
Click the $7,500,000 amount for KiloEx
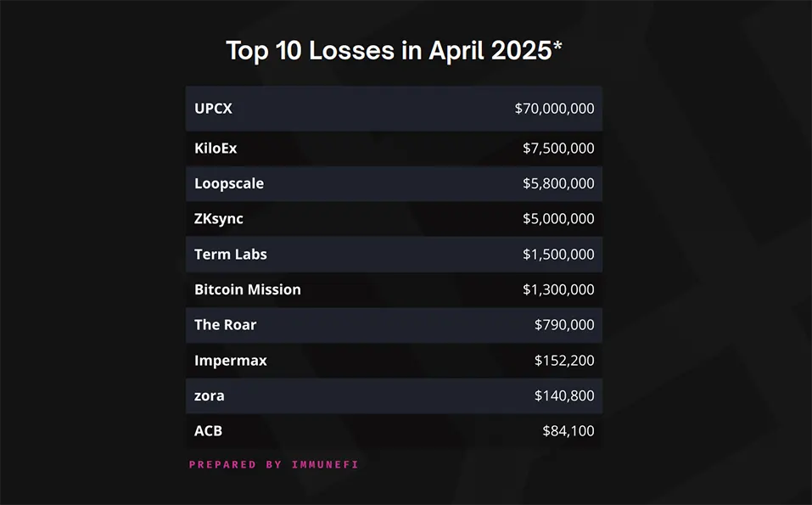click(x=558, y=149)
